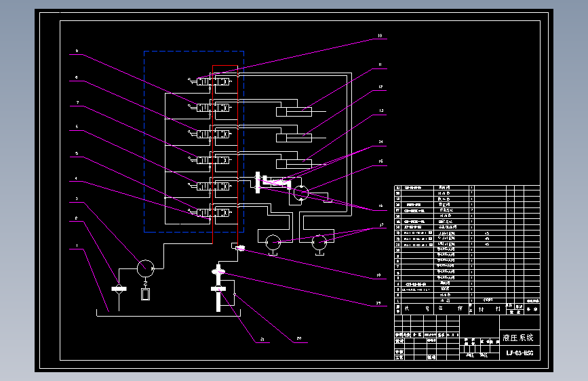588x381 pixels.
Task: Pick the suction filter symbol at callout 2
Action: point(119,289)
